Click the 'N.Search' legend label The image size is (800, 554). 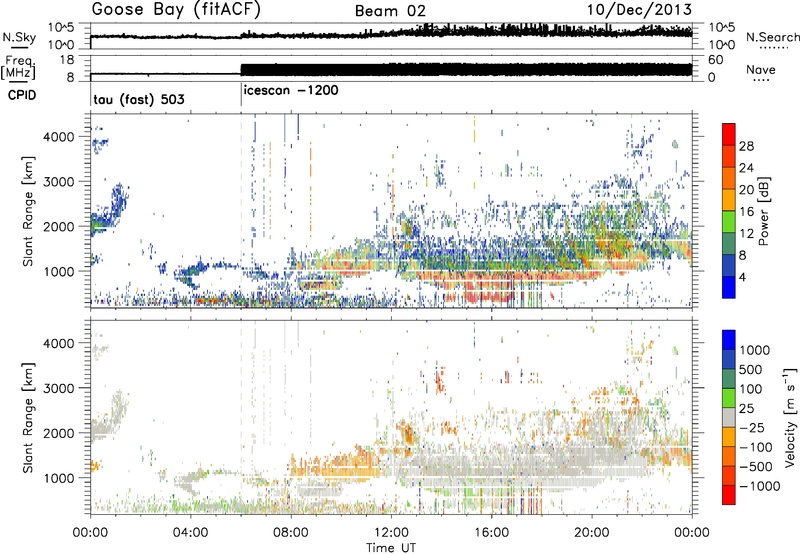[x=773, y=37]
